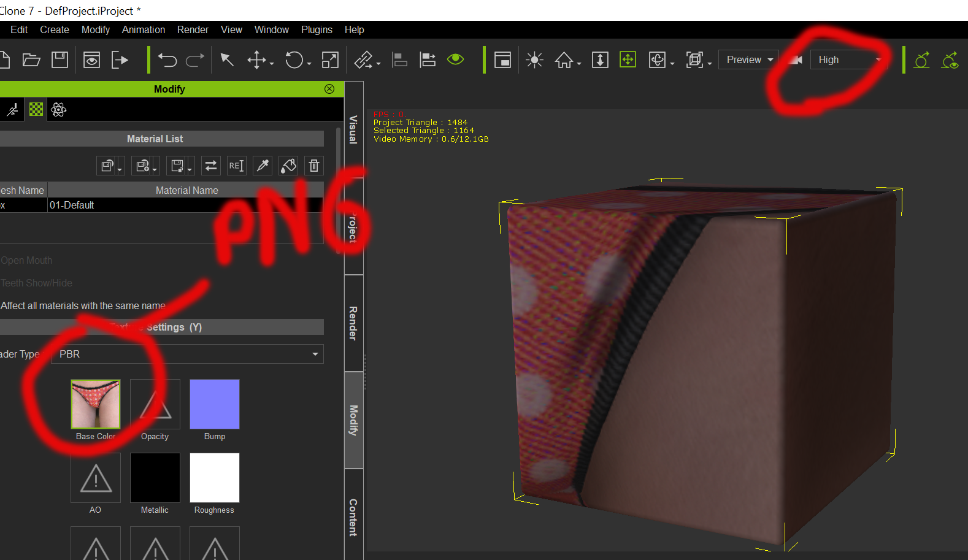Open the Create menu
The image size is (968, 560).
coord(55,29)
